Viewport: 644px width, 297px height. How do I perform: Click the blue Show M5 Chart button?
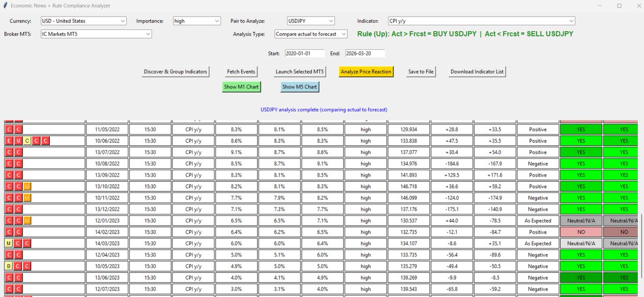[x=300, y=87]
